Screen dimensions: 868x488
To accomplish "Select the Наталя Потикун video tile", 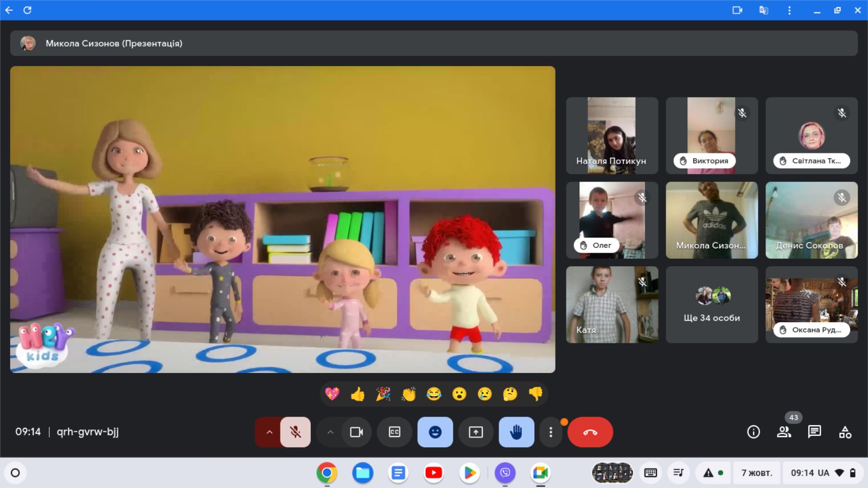I will click(x=612, y=136).
